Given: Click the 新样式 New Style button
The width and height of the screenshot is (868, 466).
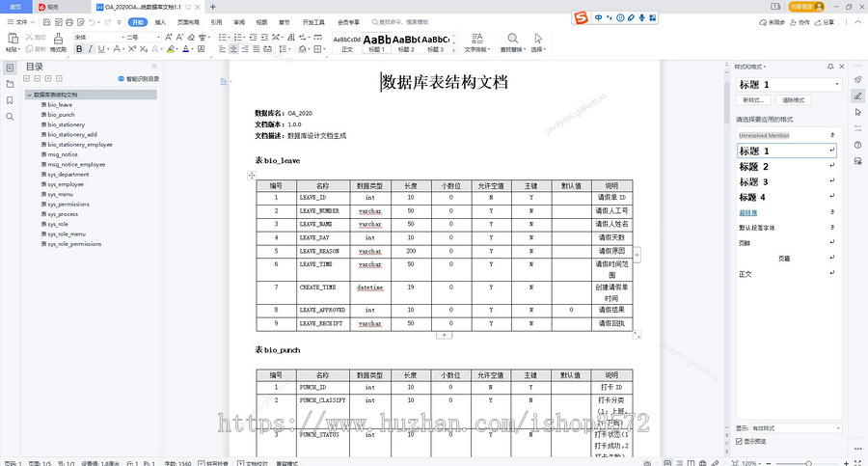Looking at the screenshot, I should pos(753,100).
